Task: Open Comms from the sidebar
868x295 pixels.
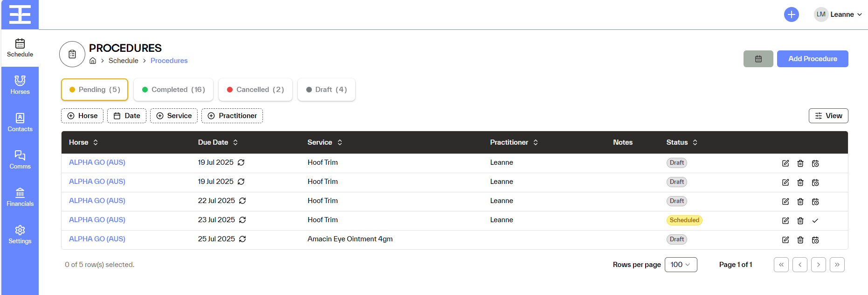Action: 20,160
